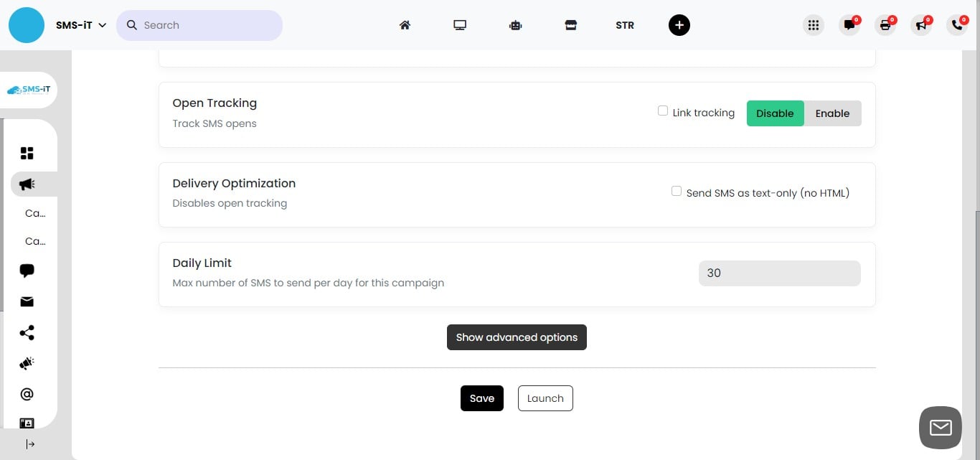Open the apps grid menu at top right
980x460 pixels.
(813, 24)
